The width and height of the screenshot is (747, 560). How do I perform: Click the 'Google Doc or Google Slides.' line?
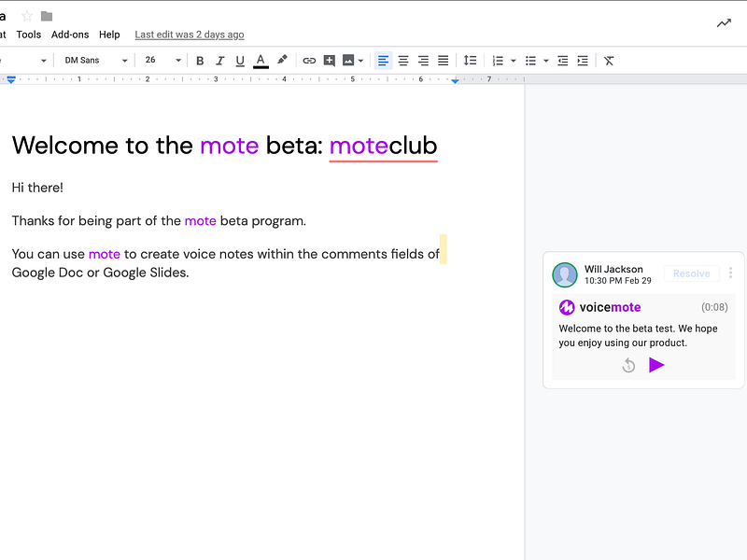[x=101, y=273]
